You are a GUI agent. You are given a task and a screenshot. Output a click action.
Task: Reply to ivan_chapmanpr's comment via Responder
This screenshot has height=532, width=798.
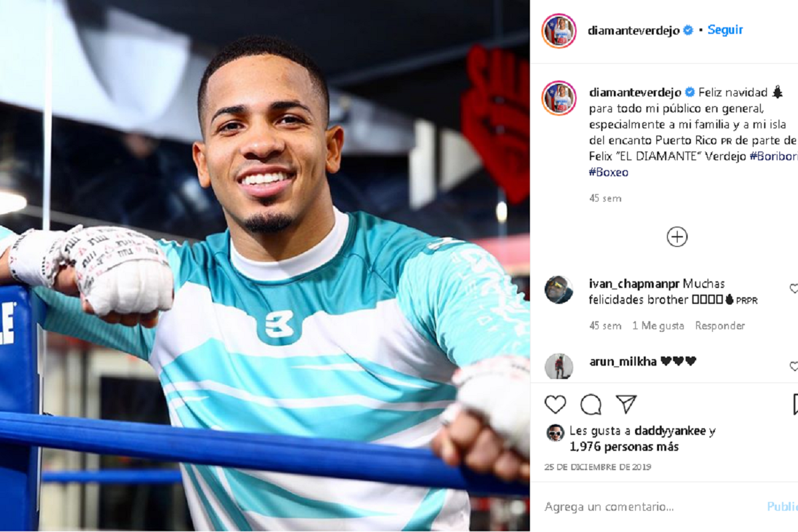[720, 326]
